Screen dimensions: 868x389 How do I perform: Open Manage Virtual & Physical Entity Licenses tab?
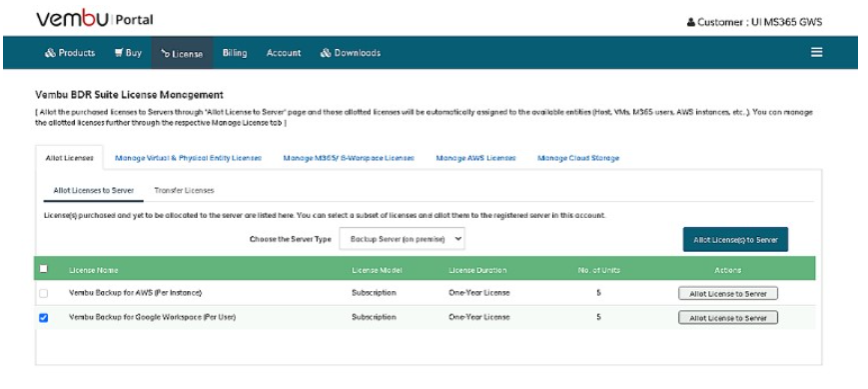point(188,158)
